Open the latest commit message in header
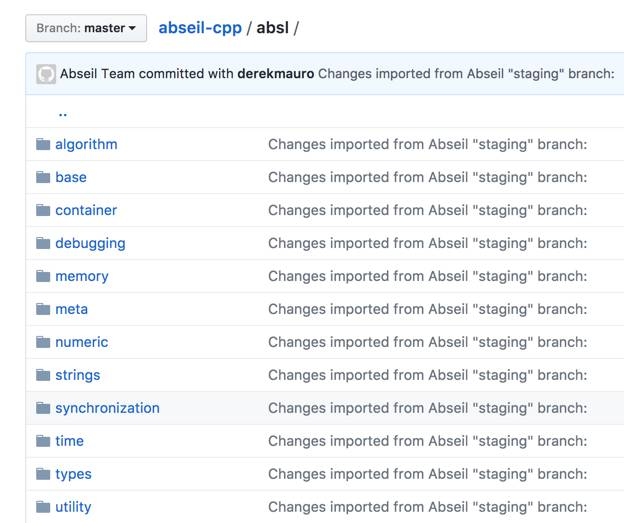The image size is (624, 523). point(465,74)
